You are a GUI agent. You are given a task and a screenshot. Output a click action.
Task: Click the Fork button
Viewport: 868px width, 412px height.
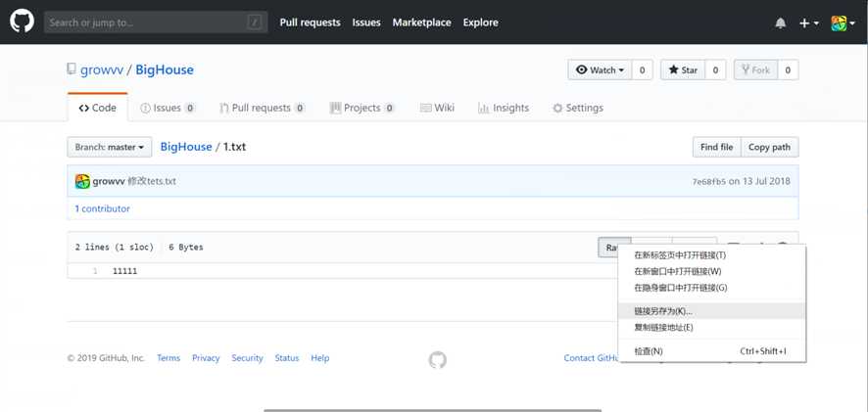click(755, 70)
